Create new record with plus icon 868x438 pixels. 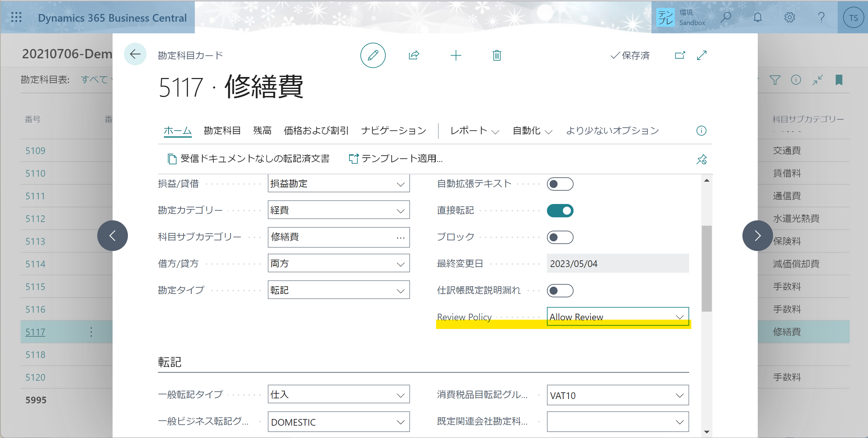[456, 55]
